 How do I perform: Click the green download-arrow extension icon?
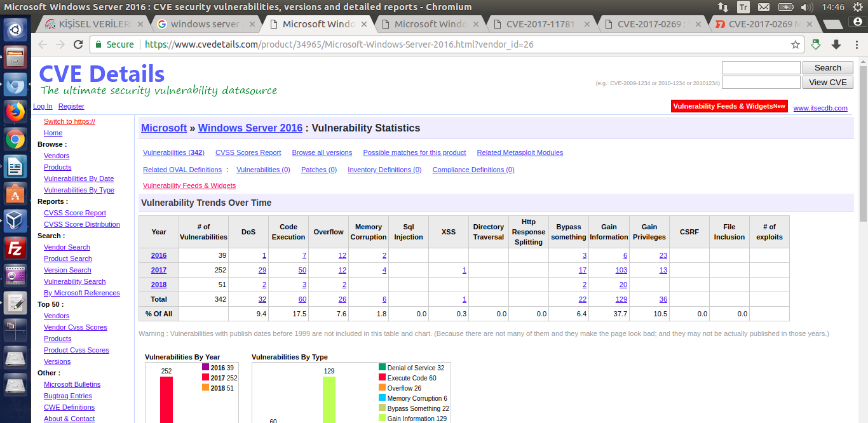[817, 44]
